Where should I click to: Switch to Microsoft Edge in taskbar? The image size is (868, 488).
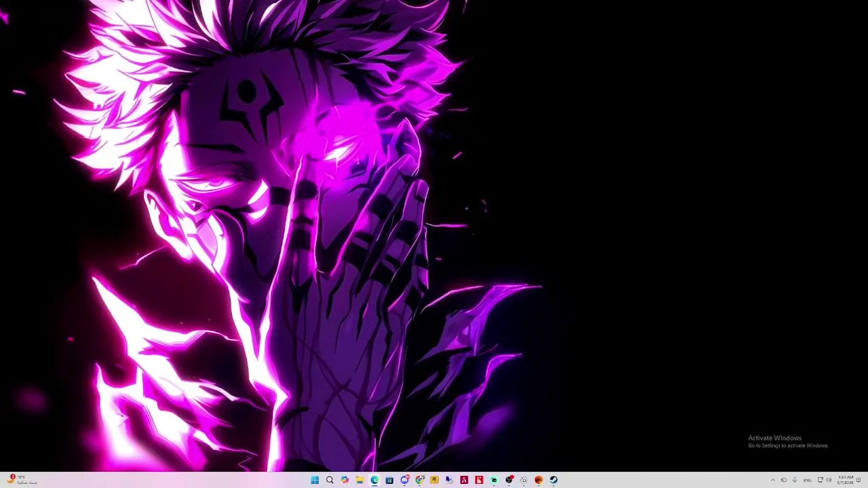(x=374, y=480)
